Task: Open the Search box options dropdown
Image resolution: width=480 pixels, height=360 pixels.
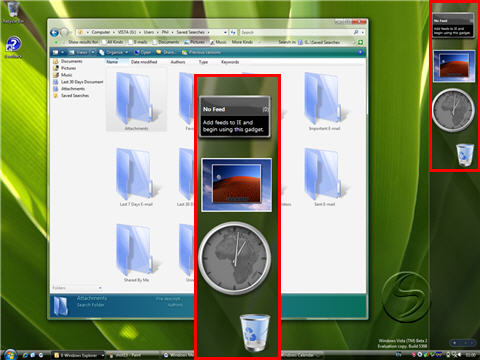Action: [363, 32]
